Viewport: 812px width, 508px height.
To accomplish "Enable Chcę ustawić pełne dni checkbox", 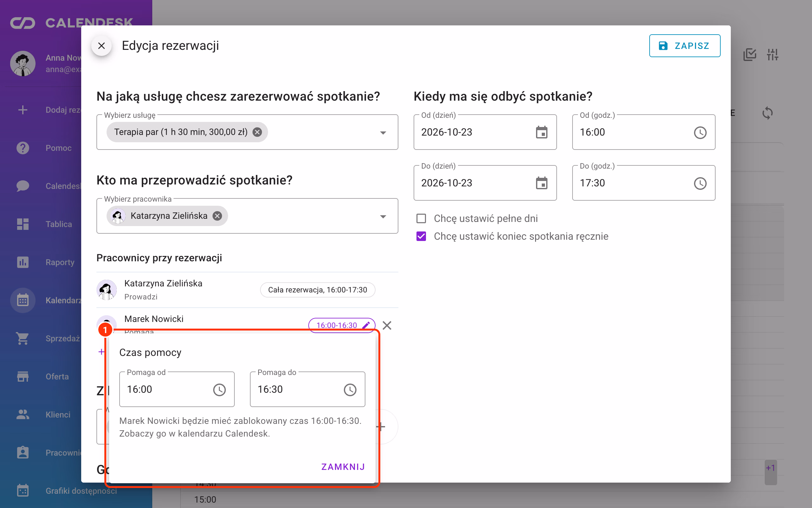I will [421, 218].
